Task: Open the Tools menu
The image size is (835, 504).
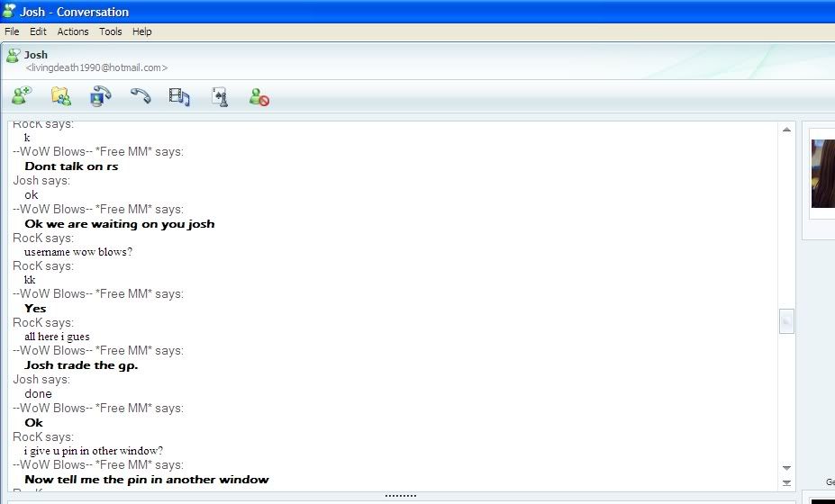Action: [111, 31]
